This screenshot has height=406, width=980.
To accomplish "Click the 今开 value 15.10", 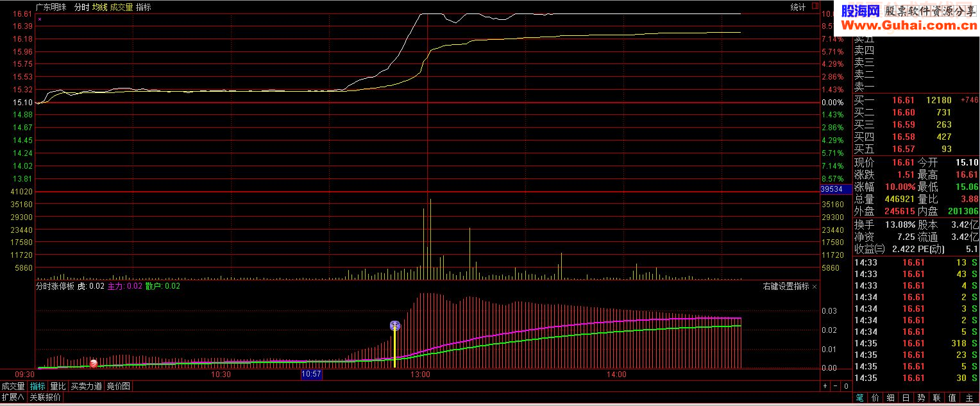I will (x=967, y=162).
